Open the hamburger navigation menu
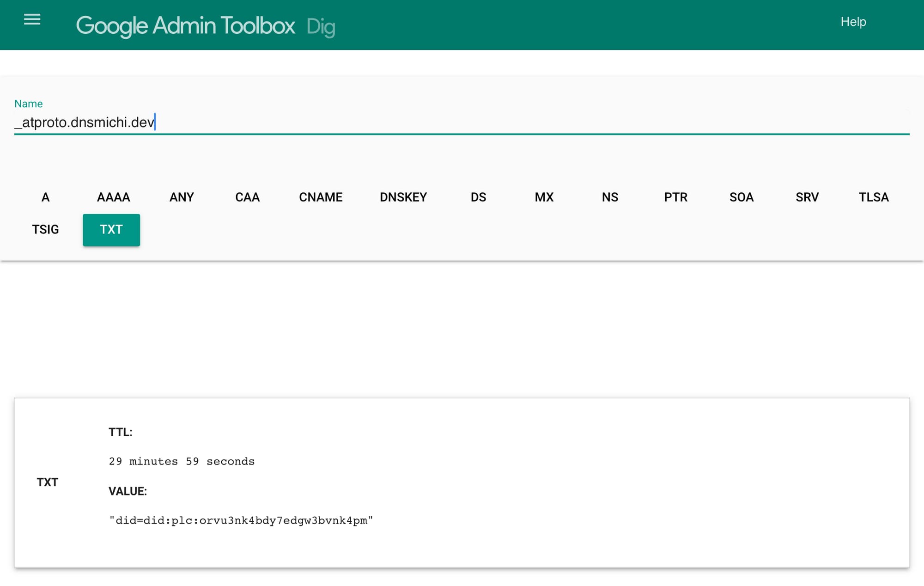The height and width of the screenshot is (586, 924). [32, 19]
